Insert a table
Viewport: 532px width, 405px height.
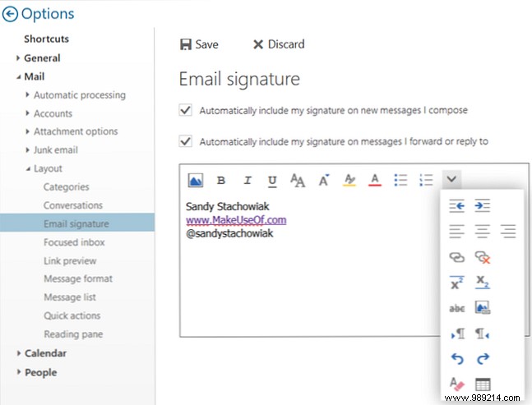[483, 384]
